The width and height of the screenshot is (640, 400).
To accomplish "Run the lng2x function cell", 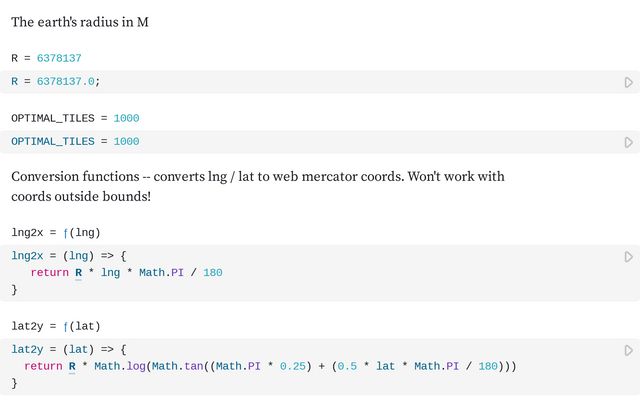I will click(628, 257).
